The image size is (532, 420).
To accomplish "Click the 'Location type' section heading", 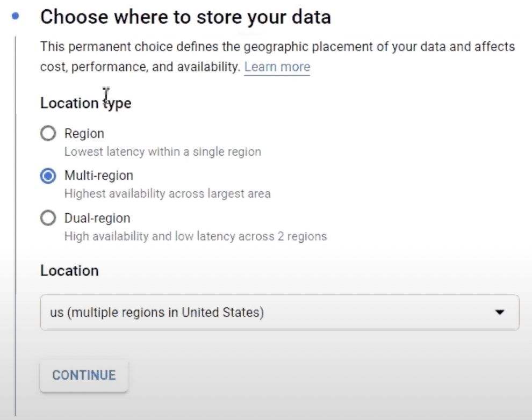I will tap(86, 103).
